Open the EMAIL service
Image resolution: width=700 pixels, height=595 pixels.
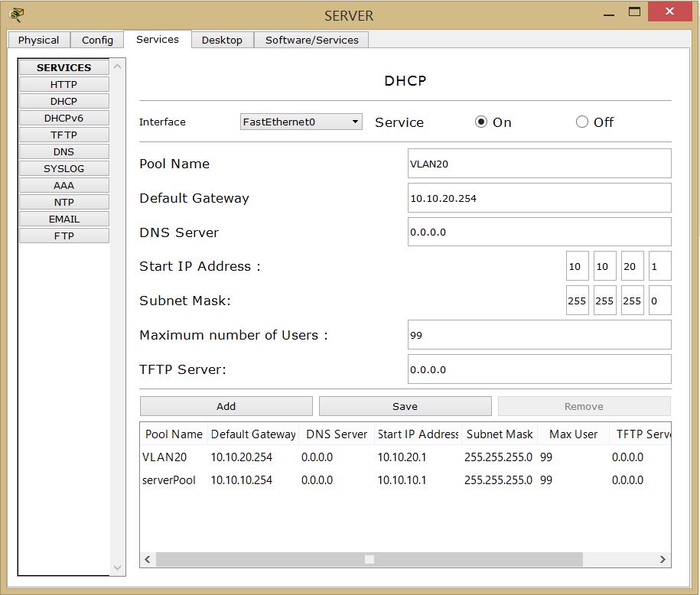click(63, 219)
